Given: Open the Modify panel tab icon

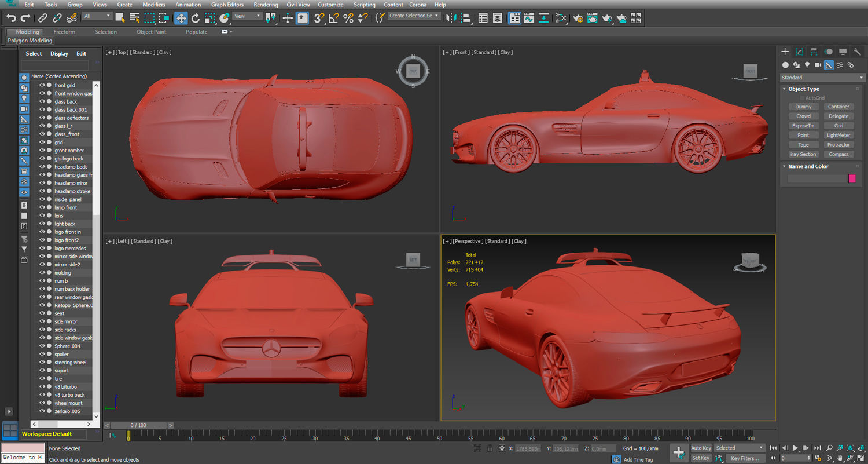Looking at the screenshot, I should click(799, 52).
